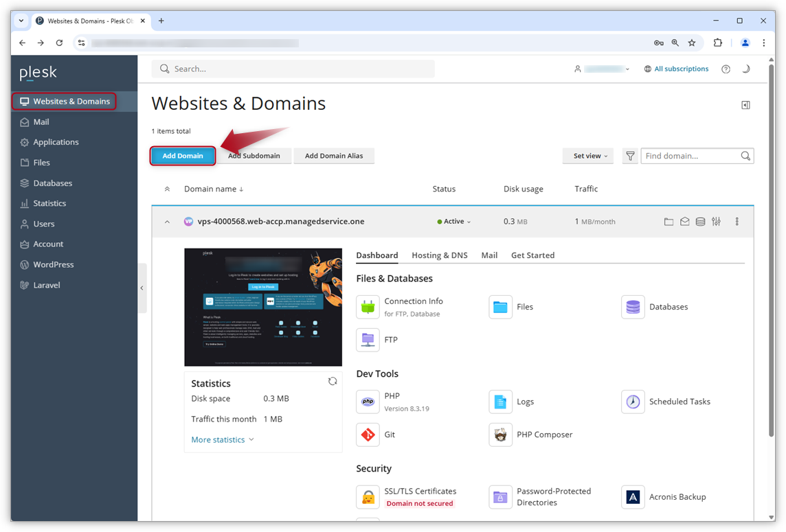Open the WordPress section in the sidebar

(54, 264)
